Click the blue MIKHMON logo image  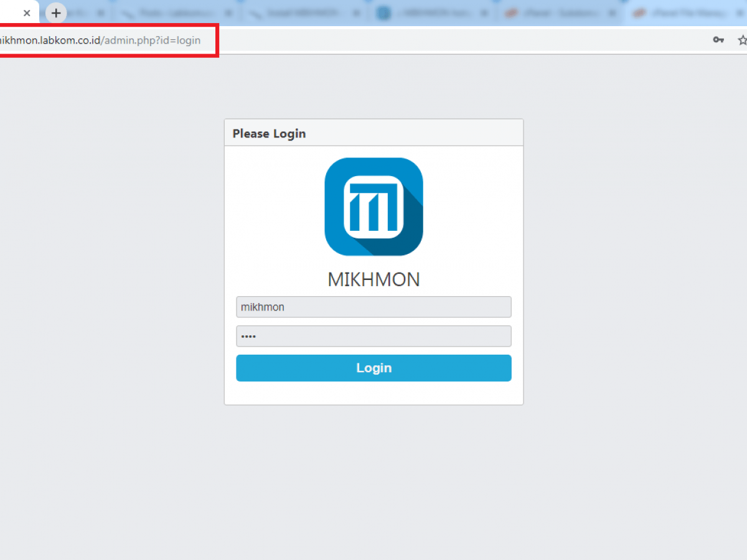(x=374, y=207)
